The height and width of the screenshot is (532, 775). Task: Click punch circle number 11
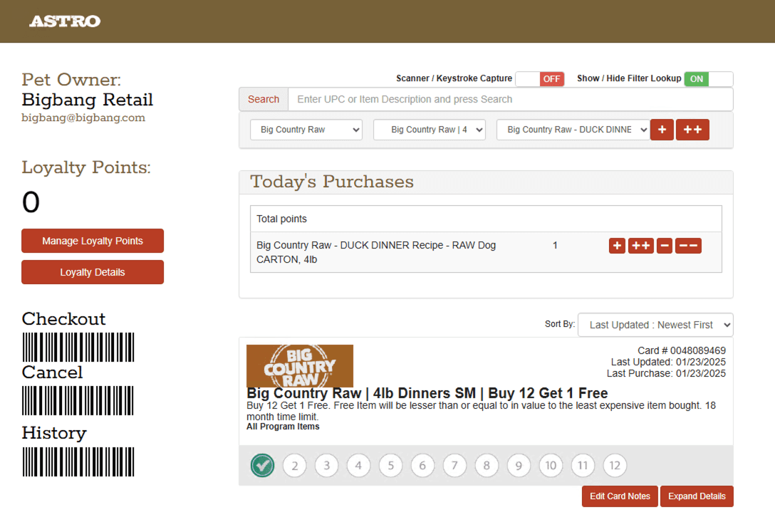point(583,465)
